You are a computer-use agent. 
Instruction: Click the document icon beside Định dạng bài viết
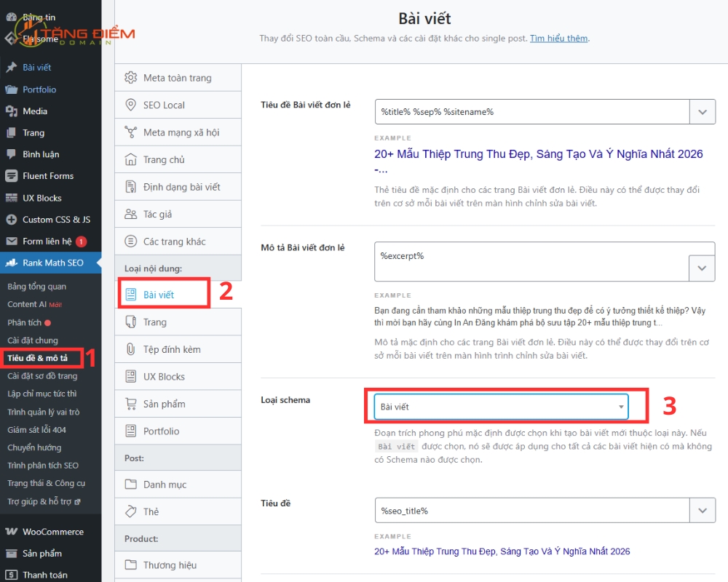[x=131, y=187]
